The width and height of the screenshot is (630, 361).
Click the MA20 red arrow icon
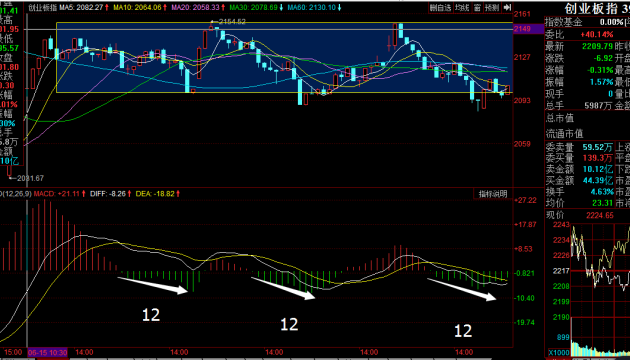(223, 8)
